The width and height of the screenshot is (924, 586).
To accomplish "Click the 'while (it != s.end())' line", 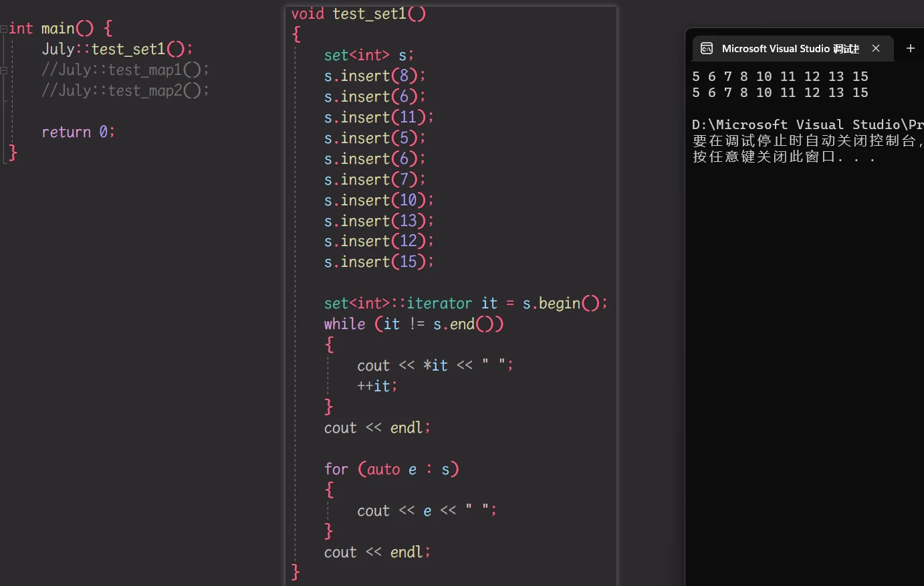I will [414, 324].
